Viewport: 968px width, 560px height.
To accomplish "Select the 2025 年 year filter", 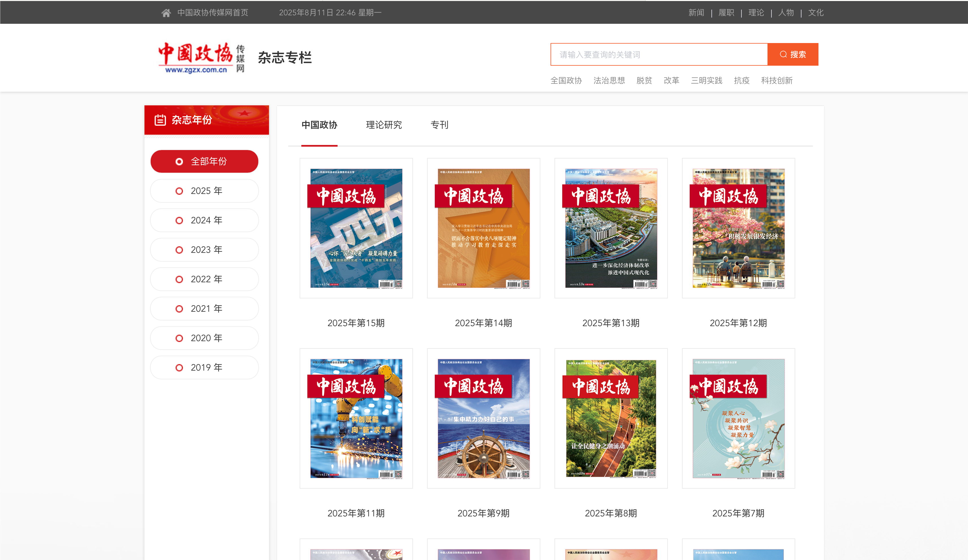I will point(204,191).
